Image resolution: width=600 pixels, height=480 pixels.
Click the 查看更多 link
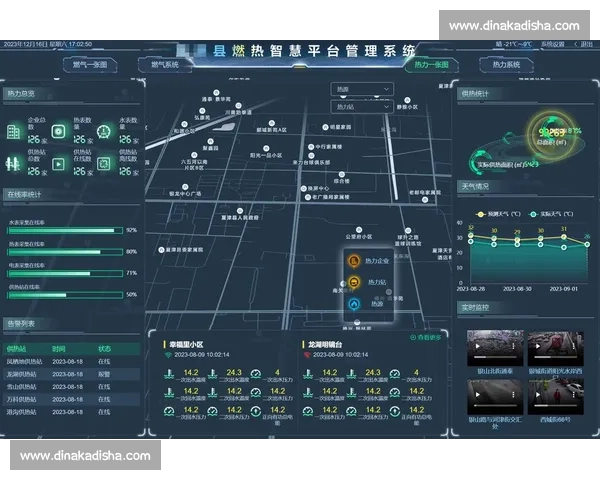427,338
